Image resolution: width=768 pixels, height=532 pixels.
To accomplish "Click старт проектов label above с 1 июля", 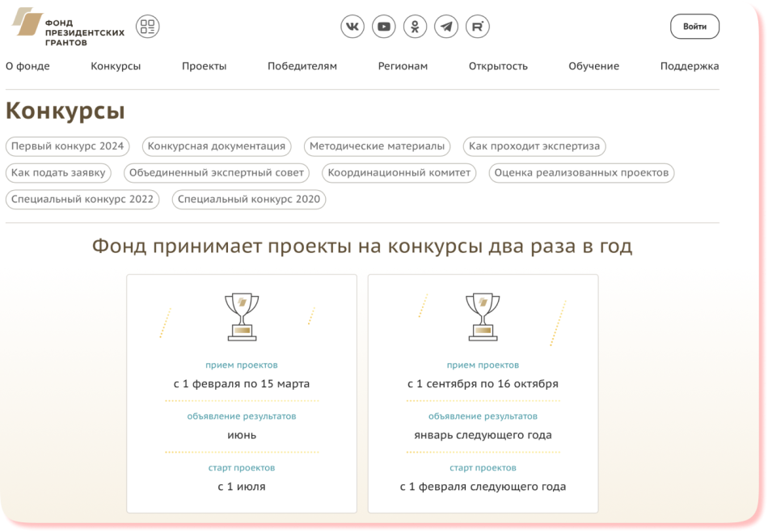I will 242,468.
